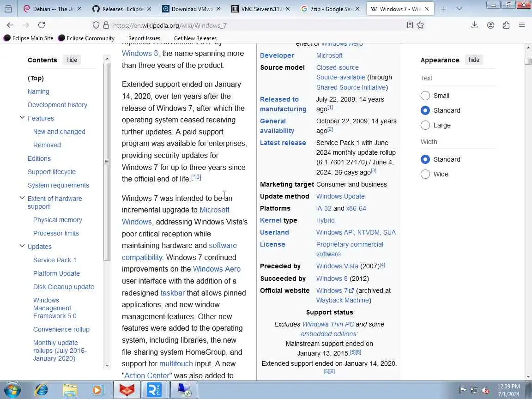The image size is (532, 399).
Task: Reload the Wikipedia page
Action: tap(42, 25)
